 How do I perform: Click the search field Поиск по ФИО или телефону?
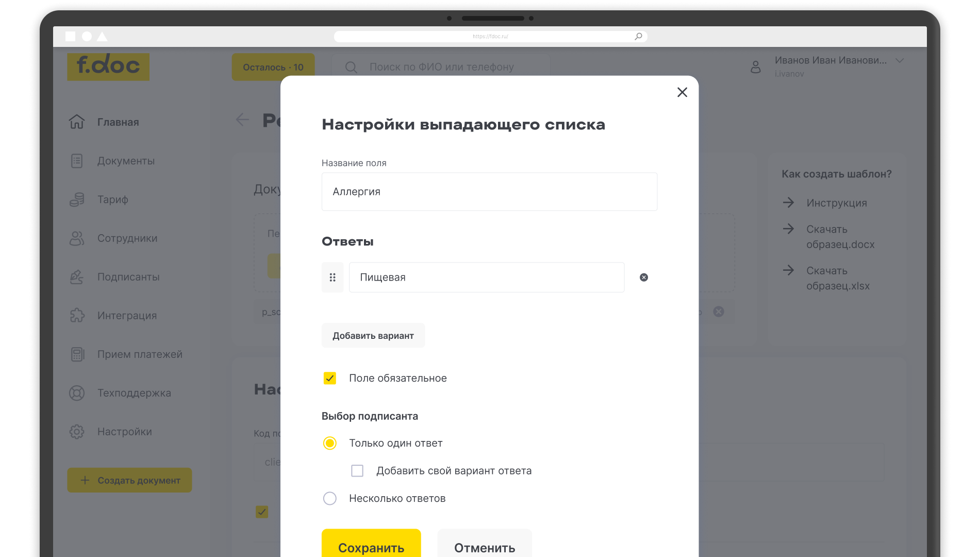tap(442, 67)
